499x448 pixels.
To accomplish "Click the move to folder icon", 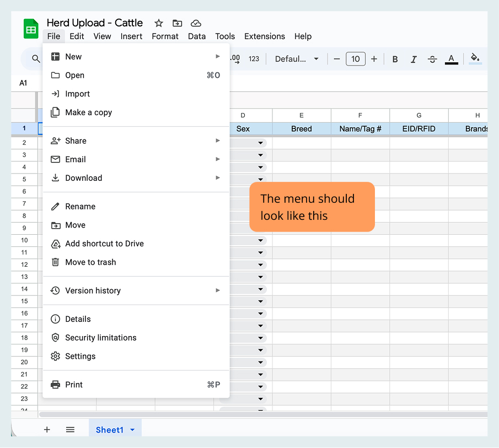I will click(x=177, y=23).
